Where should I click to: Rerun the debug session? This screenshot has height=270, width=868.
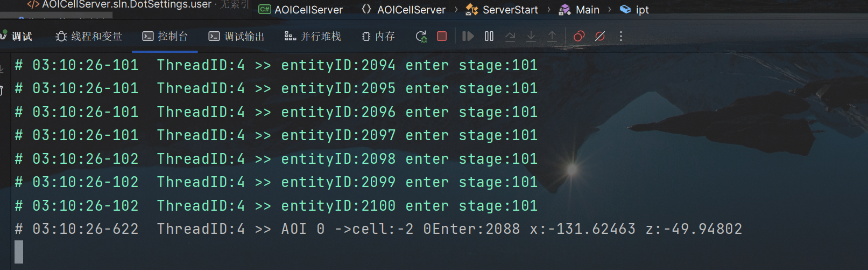coord(421,36)
